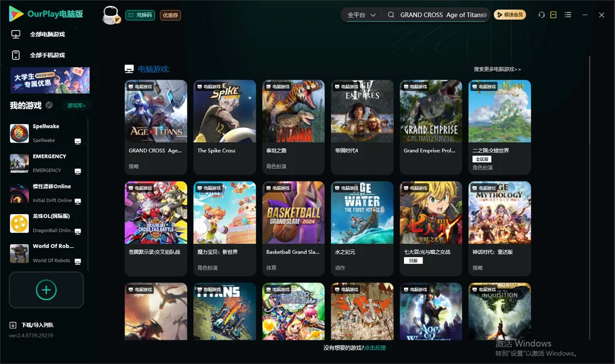Clear the search text with the X icon
This screenshot has height=364, width=615.
(485, 15)
